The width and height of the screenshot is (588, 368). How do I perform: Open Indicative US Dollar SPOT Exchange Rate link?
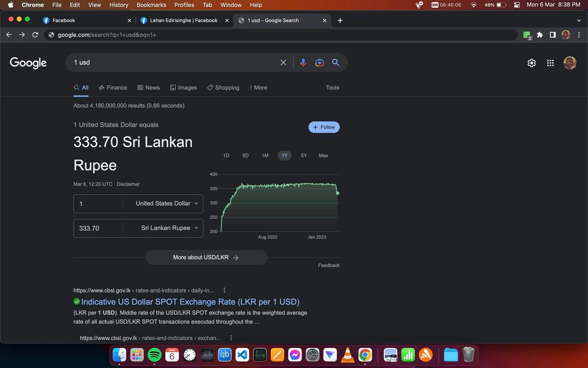(x=190, y=302)
